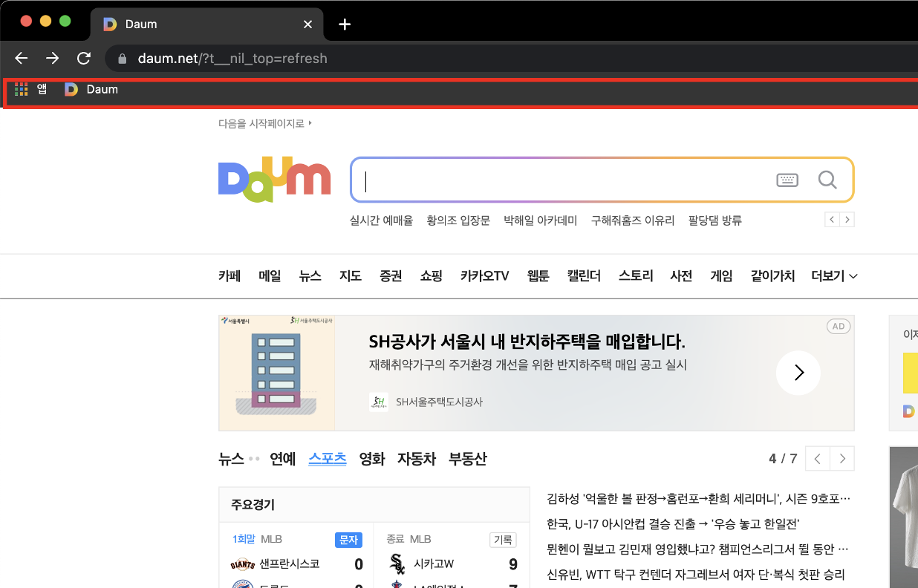Image resolution: width=918 pixels, height=588 pixels.
Task: Open a new tab with plus button
Action: [x=345, y=24]
